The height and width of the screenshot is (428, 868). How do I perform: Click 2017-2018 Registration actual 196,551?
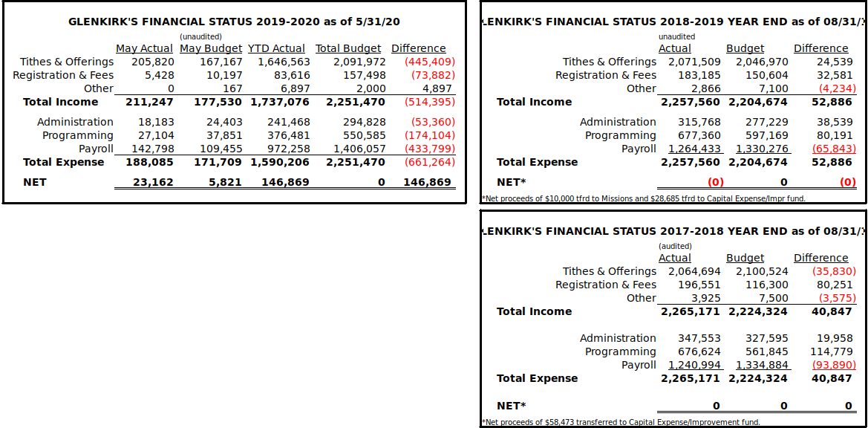pyautogui.click(x=699, y=285)
